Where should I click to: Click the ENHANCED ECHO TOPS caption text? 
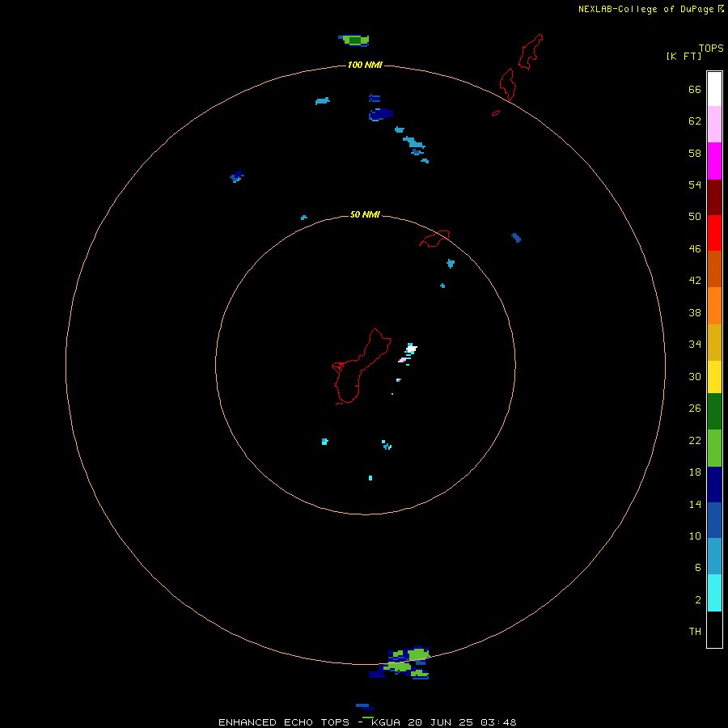tap(284, 722)
